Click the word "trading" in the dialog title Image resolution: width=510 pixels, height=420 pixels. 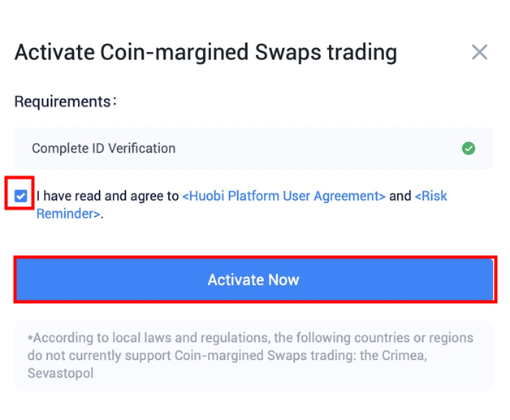coord(362,52)
